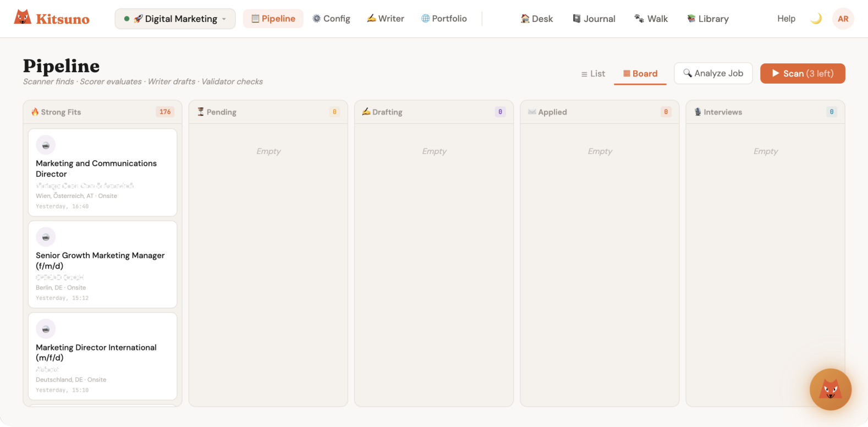This screenshot has width=868, height=427.
Task: Click the Config gear icon
Action: [x=316, y=19]
